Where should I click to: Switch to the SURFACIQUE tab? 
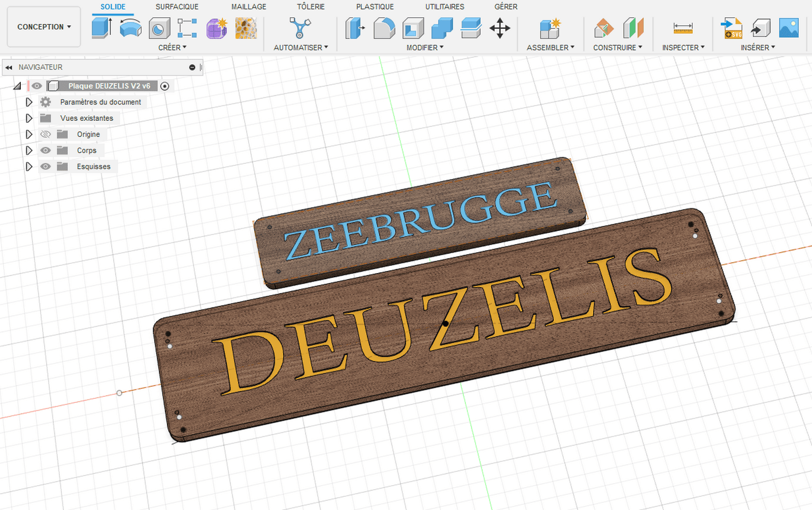click(177, 7)
